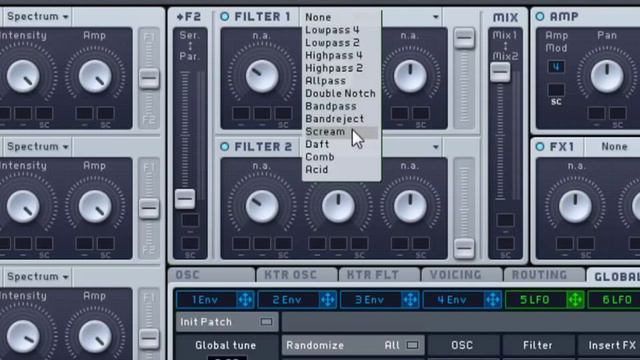640x360 pixels.
Task: Click the Filter randomize button
Action: coord(538,345)
